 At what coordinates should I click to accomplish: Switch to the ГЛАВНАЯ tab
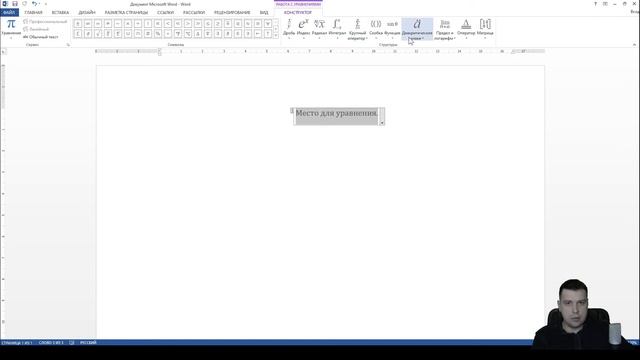pyautogui.click(x=33, y=13)
